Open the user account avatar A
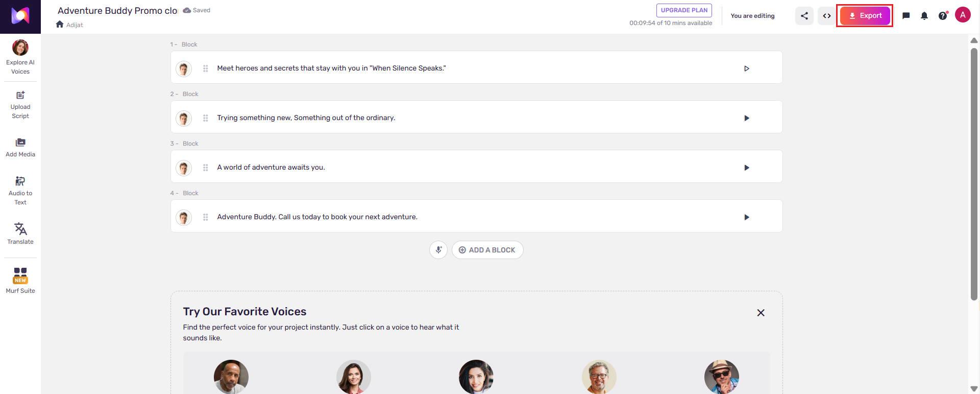980x394 pixels. [963, 15]
